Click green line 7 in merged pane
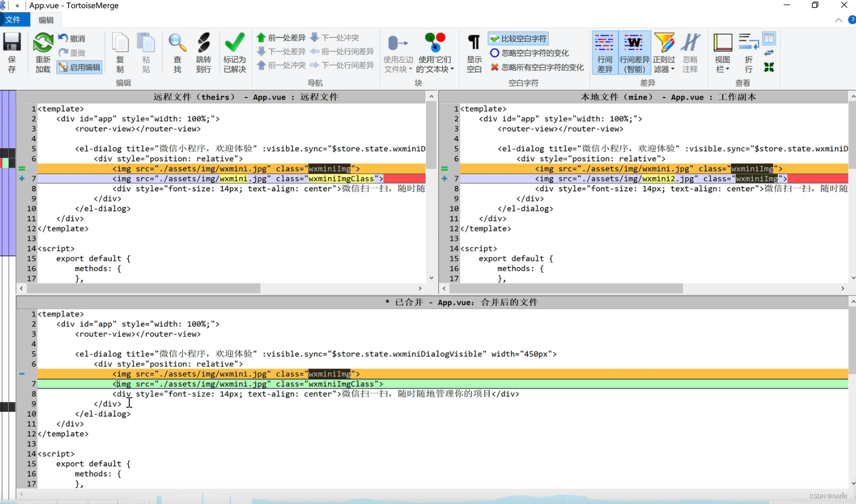856x504 pixels. click(442, 384)
